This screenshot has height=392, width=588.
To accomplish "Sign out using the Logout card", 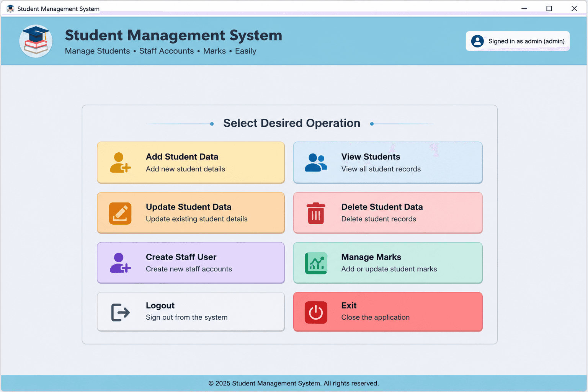I will (191, 312).
